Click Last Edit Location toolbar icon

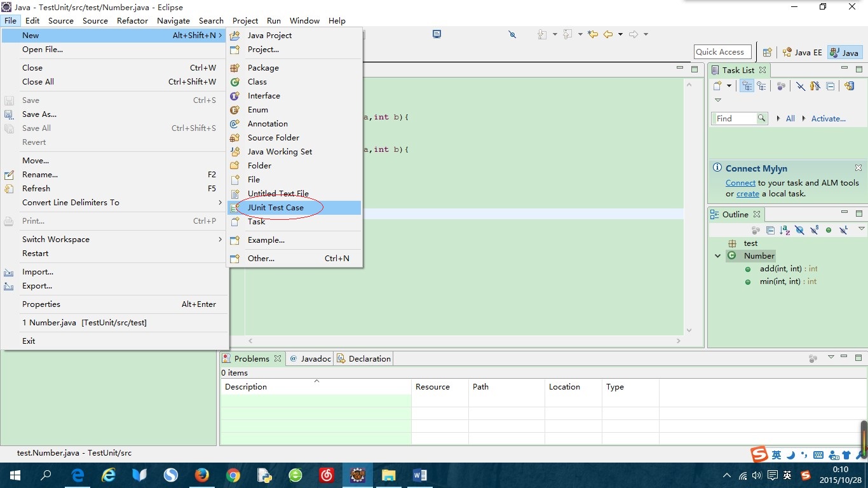(x=593, y=34)
